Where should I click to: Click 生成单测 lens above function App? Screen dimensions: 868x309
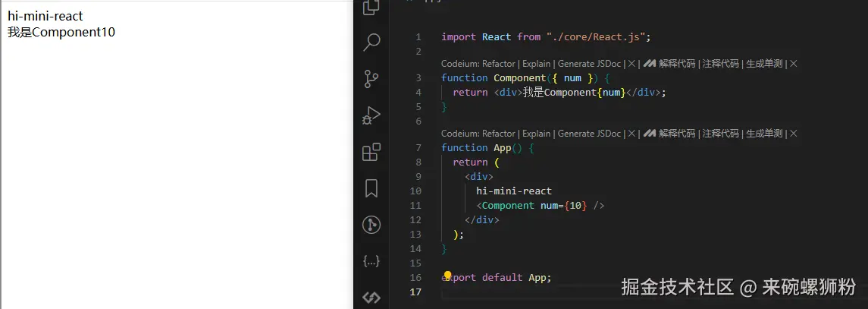click(764, 134)
